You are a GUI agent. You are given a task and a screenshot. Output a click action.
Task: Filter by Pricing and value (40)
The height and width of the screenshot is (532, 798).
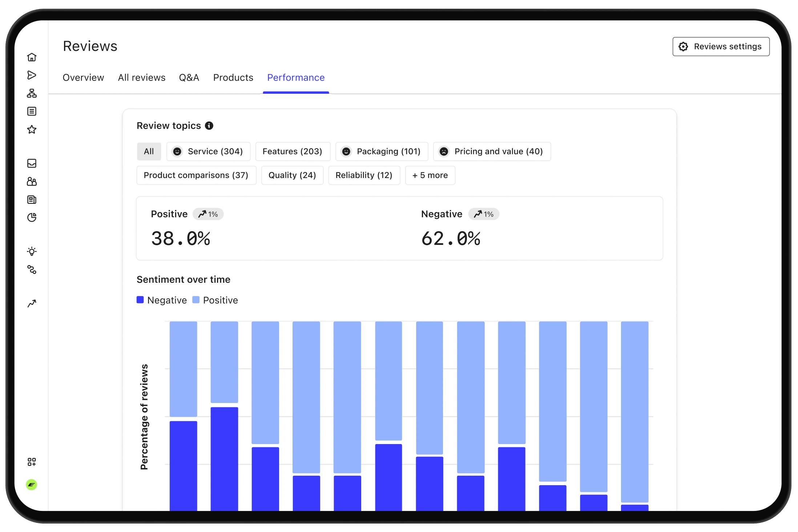(x=492, y=152)
